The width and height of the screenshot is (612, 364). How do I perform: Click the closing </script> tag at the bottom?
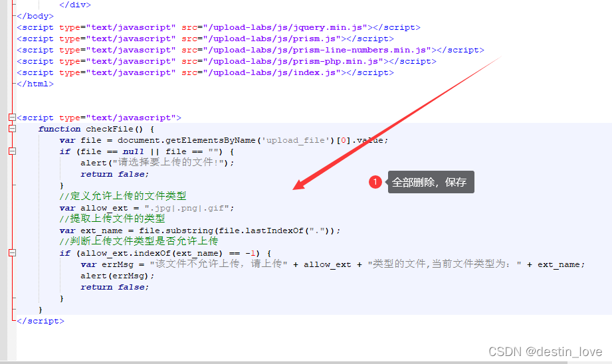(x=41, y=321)
